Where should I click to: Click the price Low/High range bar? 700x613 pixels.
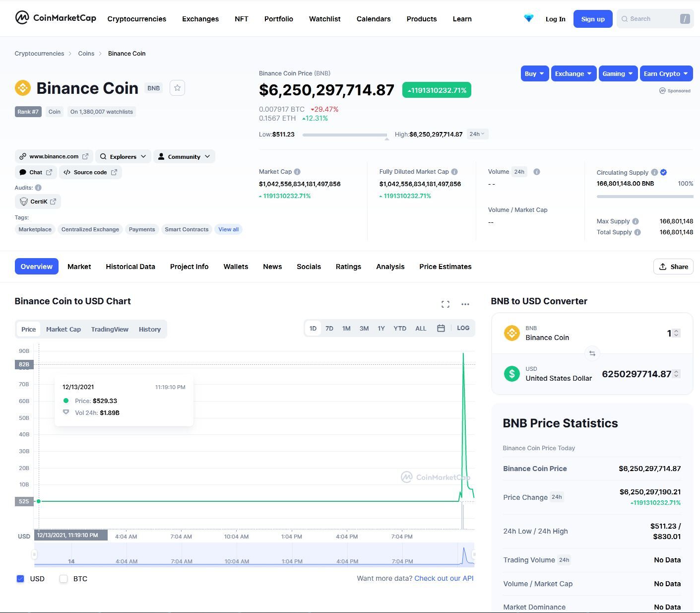(345, 135)
